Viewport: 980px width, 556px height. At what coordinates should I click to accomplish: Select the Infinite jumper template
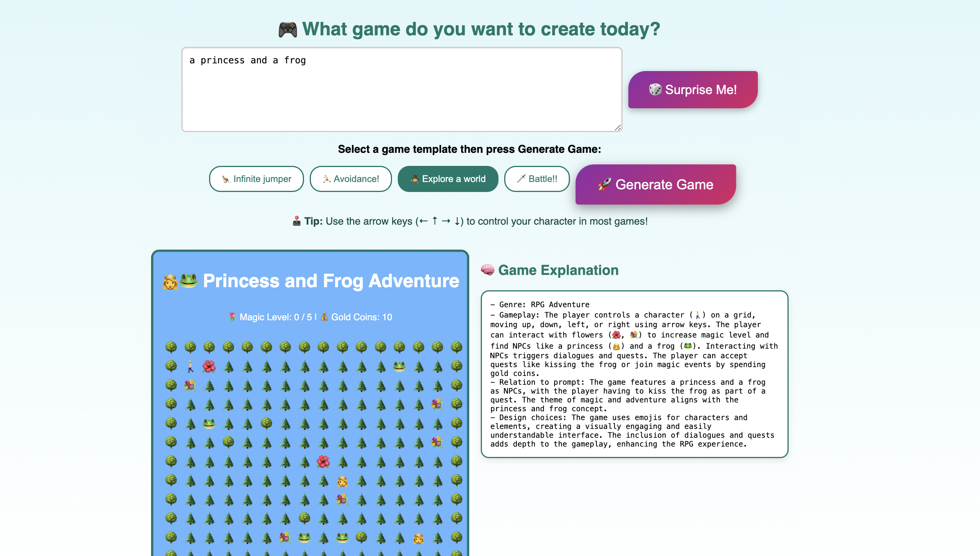click(256, 179)
